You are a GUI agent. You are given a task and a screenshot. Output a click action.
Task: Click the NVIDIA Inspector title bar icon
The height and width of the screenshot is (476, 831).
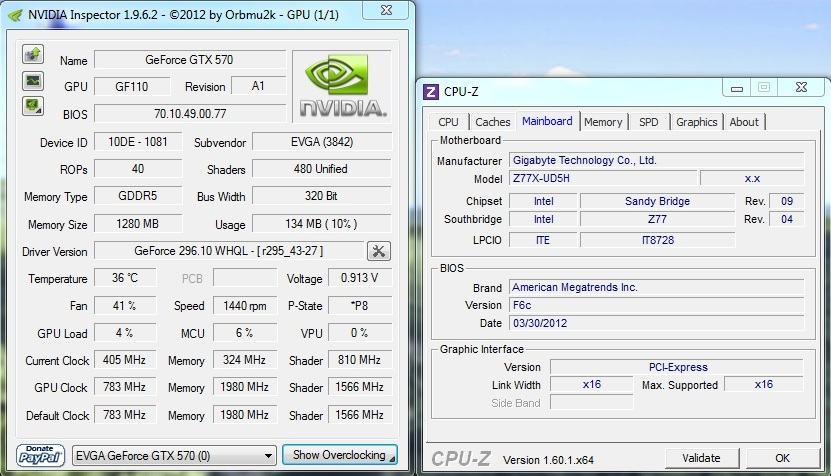(x=15, y=15)
